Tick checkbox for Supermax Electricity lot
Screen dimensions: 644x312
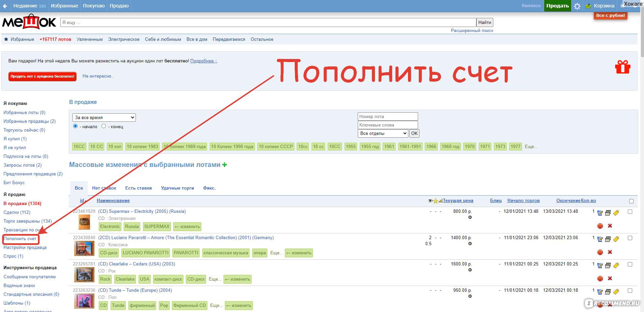click(630, 212)
